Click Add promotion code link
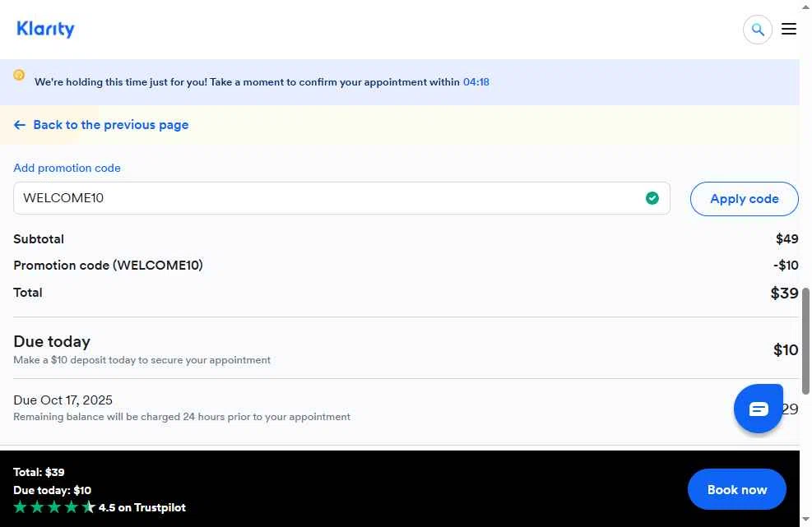 pos(67,168)
